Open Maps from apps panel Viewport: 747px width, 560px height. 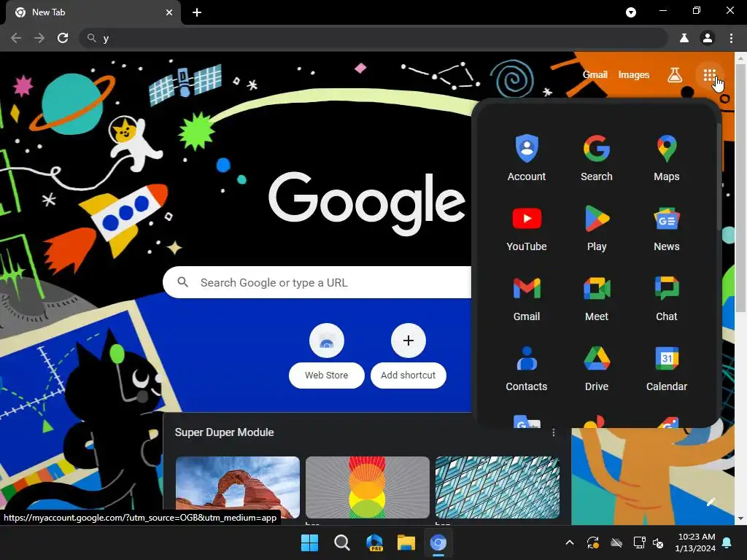pos(667,157)
